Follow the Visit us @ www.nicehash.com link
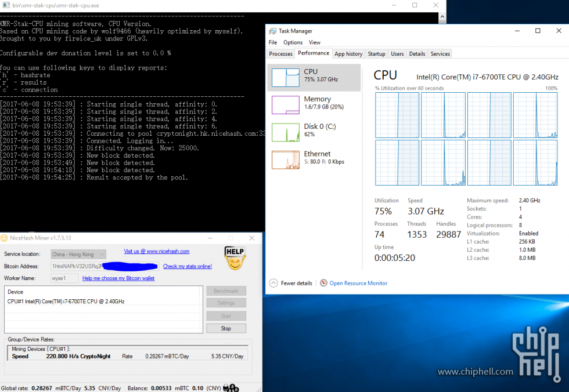Screen dimensions: 569x392 pyautogui.click(x=156, y=252)
